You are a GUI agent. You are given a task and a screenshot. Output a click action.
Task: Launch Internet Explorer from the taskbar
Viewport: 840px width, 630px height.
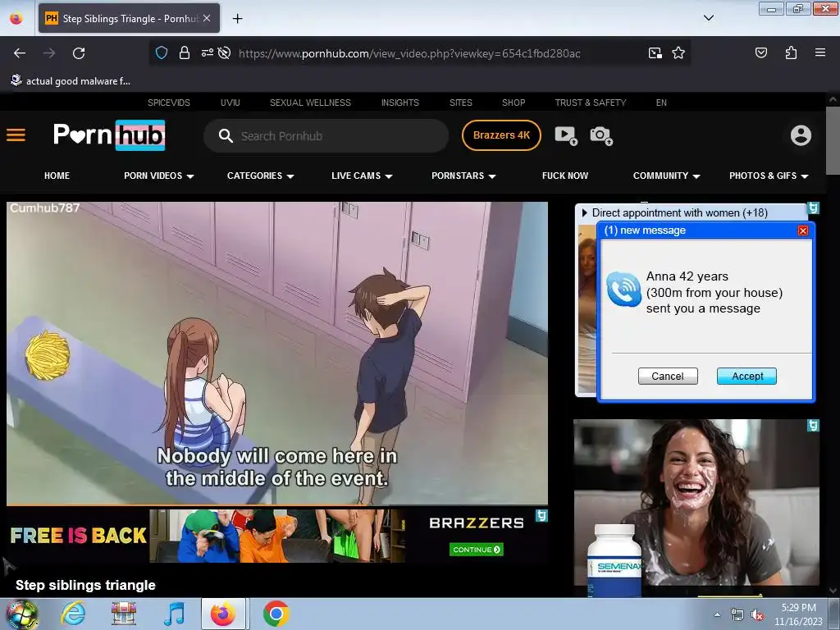click(x=73, y=614)
